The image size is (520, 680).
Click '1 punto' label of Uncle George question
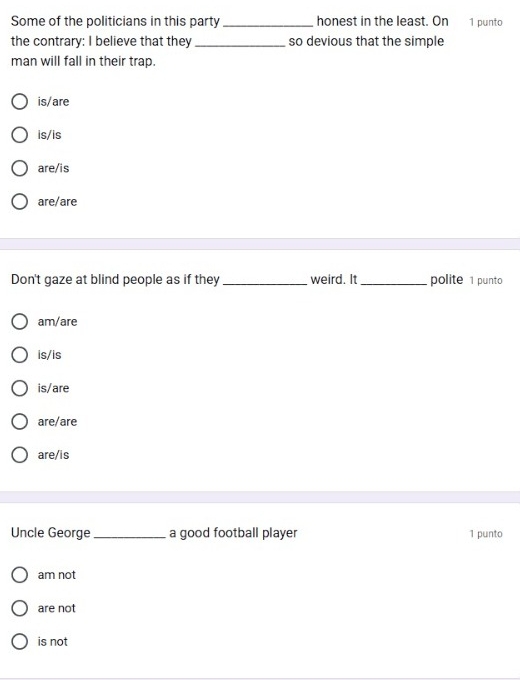coord(486,534)
